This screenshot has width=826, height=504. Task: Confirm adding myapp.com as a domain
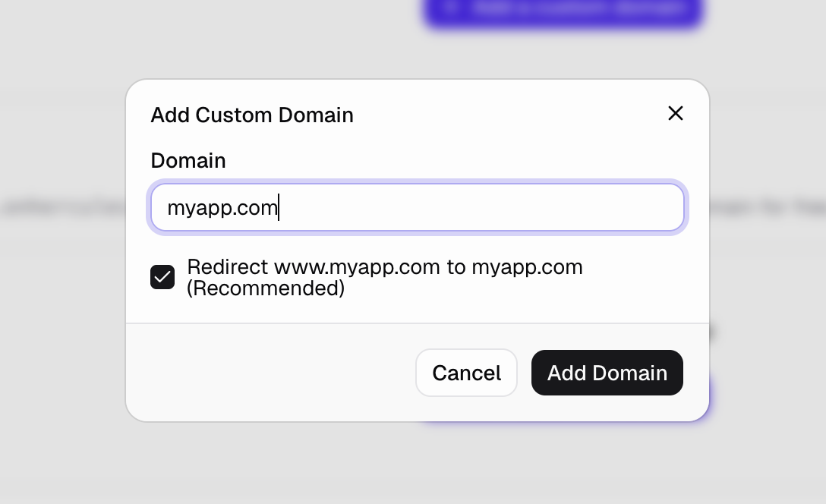(607, 373)
